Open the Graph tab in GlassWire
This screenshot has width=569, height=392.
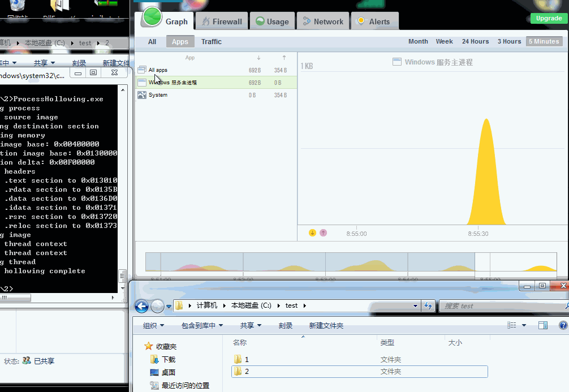click(x=166, y=21)
